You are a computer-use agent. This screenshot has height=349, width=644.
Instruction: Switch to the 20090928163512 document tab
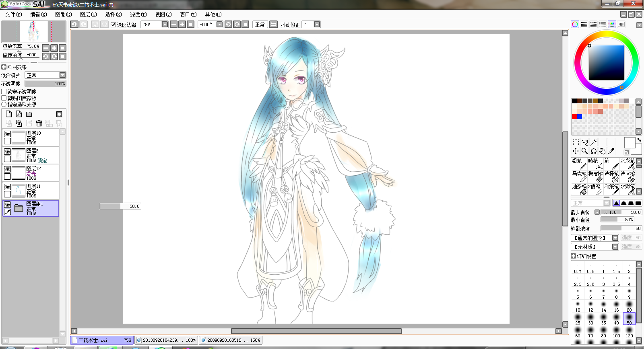[231, 340]
